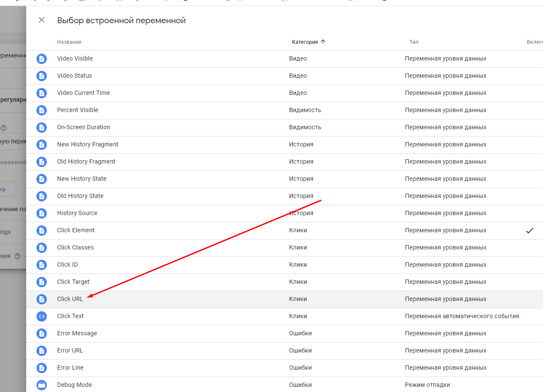The image size is (543, 392).
Task: Sort by the Название column header
Action: [x=69, y=42]
